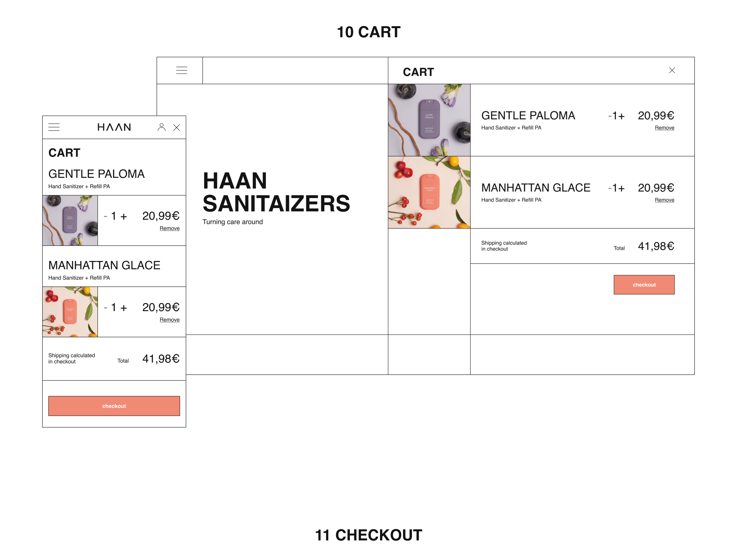Close the mobile cart with X icon

[x=177, y=127]
